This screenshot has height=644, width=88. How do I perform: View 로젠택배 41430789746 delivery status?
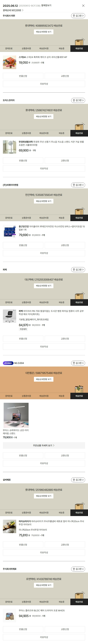point(44,585)
